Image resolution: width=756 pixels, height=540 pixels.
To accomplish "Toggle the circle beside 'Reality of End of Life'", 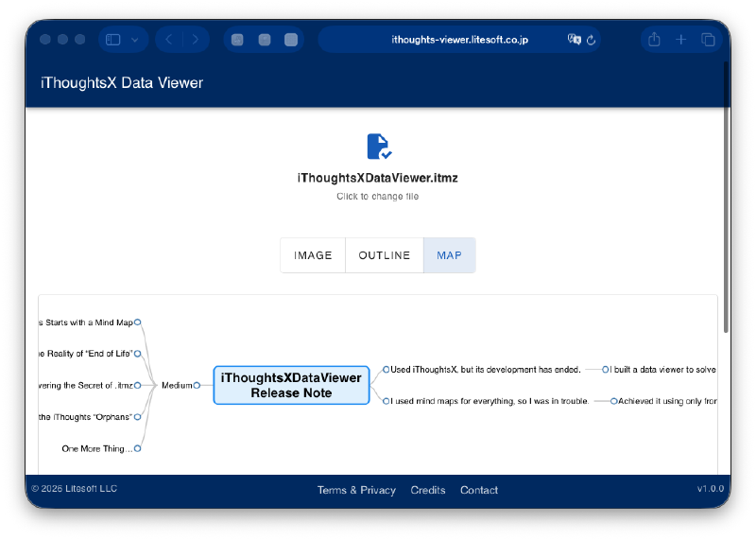I will 137,354.
